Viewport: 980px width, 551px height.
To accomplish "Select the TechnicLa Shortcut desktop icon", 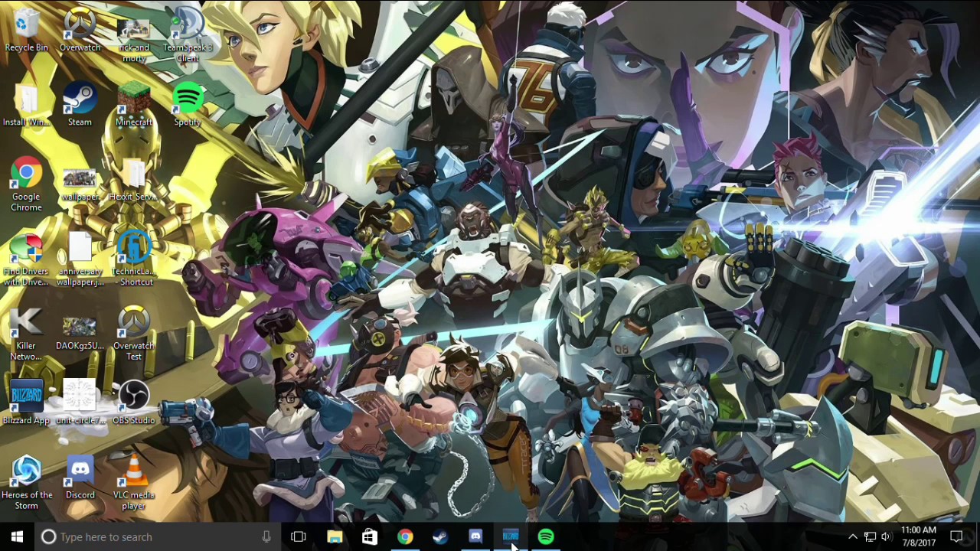I will coord(134,260).
